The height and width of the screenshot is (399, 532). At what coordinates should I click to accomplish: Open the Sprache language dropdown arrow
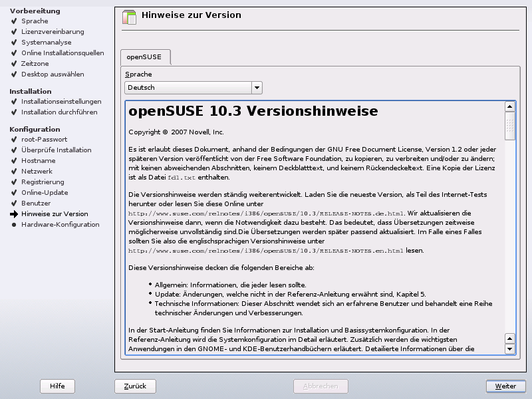[x=257, y=88]
